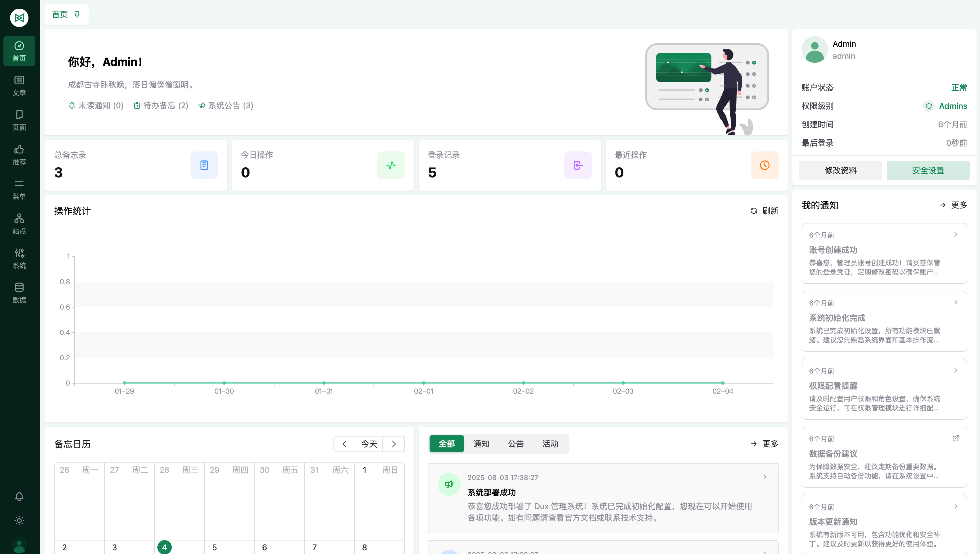Open the 系统 sidebar menu item

19,259
